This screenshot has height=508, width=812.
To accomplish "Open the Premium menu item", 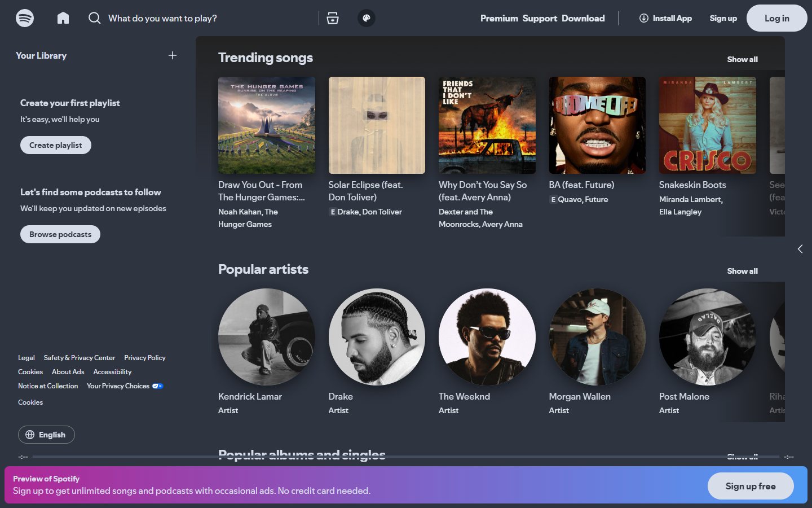I will (x=499, y=18).
